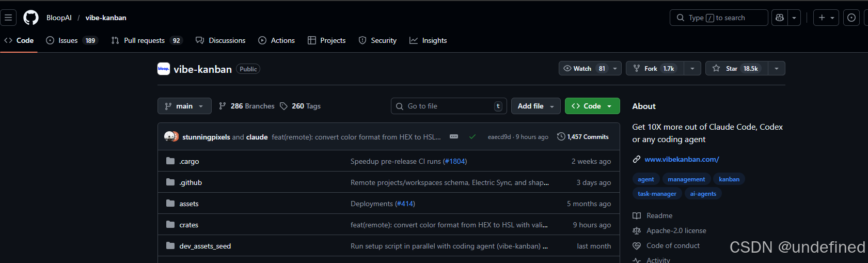
Task: Open Copilot chat icon
Action: (x=780, y=18)
